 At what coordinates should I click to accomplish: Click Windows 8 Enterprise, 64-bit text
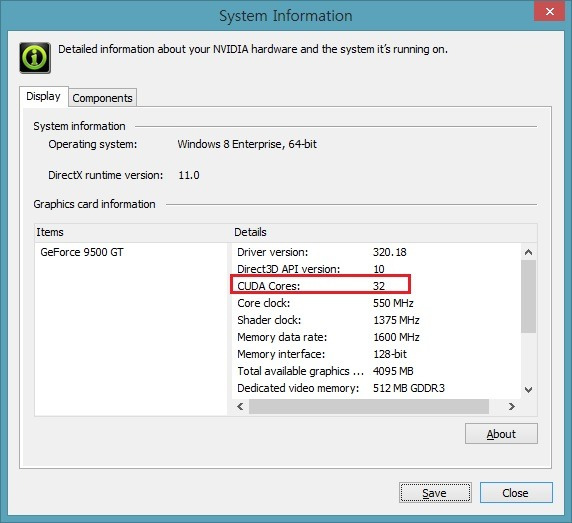tap(247, 144)
